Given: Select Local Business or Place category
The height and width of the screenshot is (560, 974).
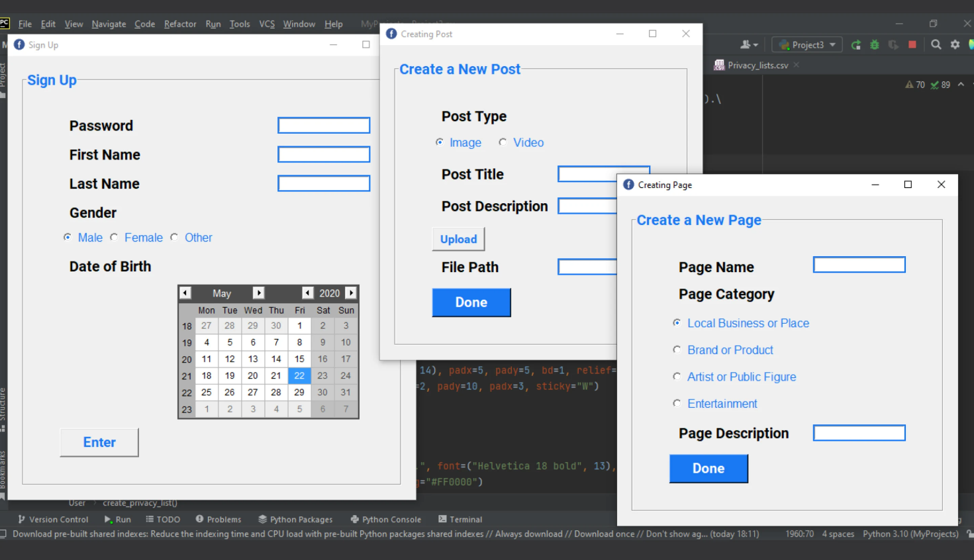Looking at the screenshot, I should point(677,322).
